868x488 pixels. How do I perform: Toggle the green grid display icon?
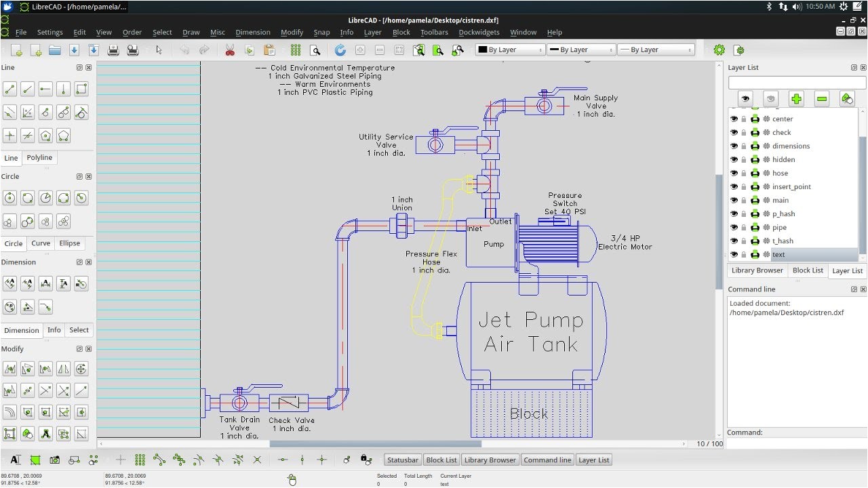(x=296, y=50)
